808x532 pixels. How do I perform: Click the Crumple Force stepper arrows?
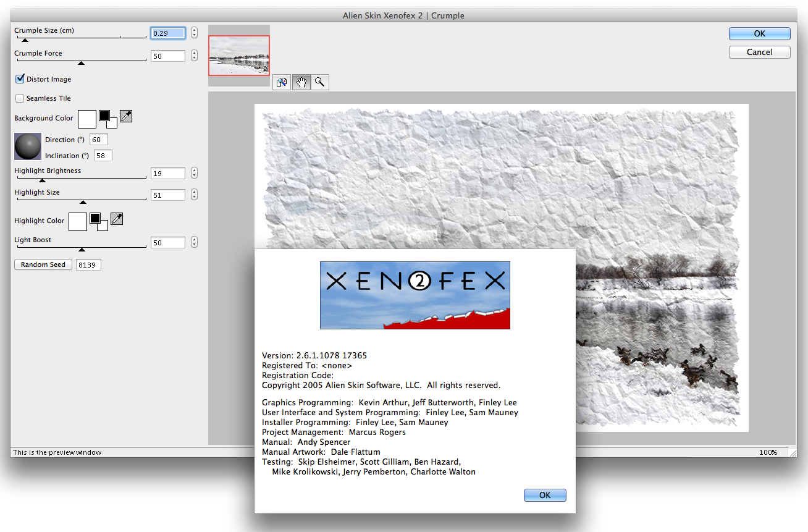click(194, 56)
